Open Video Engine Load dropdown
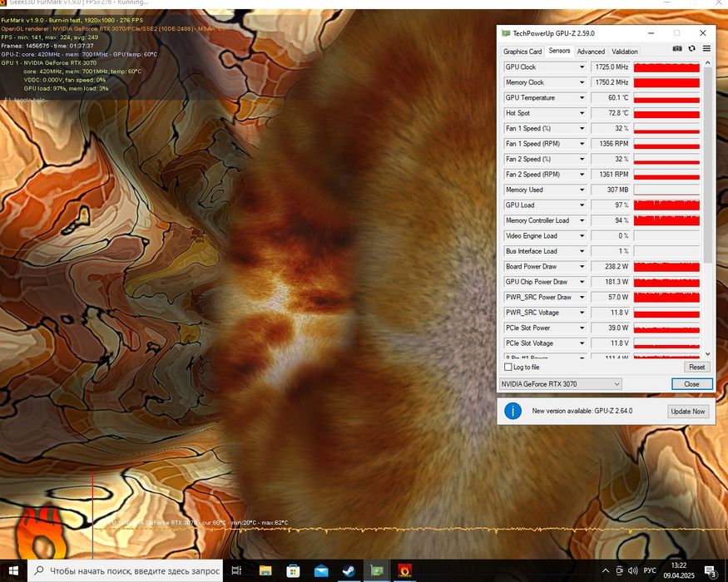728x582 pixels. [x=582, y=236]
